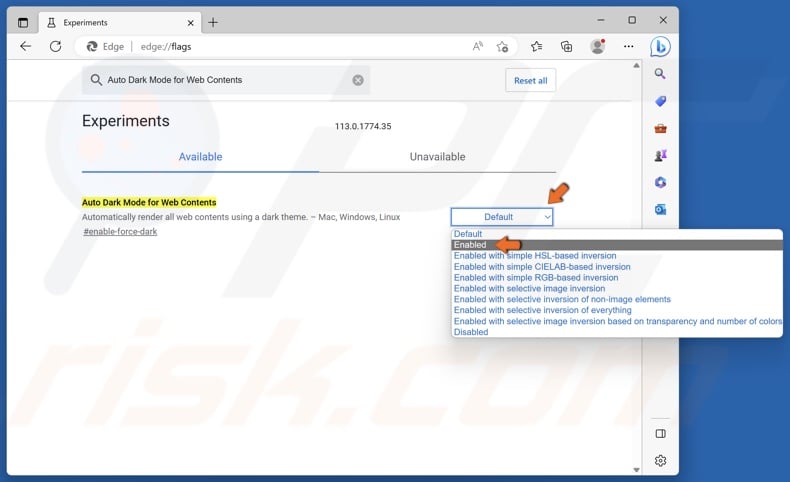Open the Microsoft 365 icon in sidebar

click(x=661, y=182)
